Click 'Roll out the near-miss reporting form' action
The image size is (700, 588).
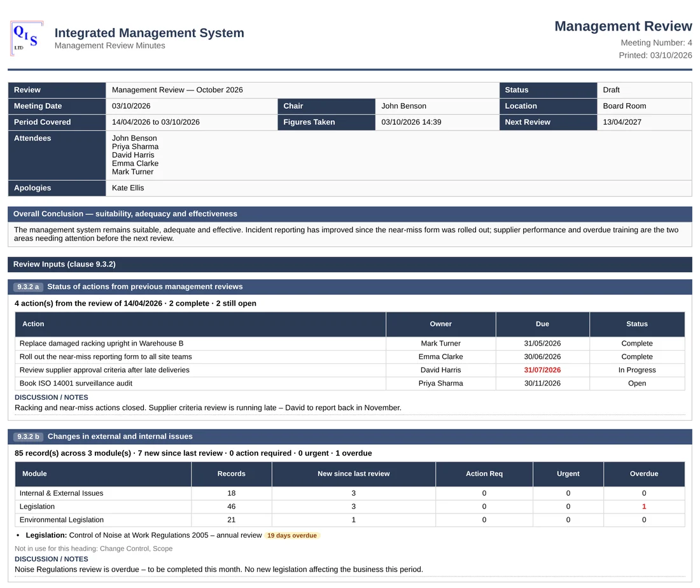pos(106,357)
